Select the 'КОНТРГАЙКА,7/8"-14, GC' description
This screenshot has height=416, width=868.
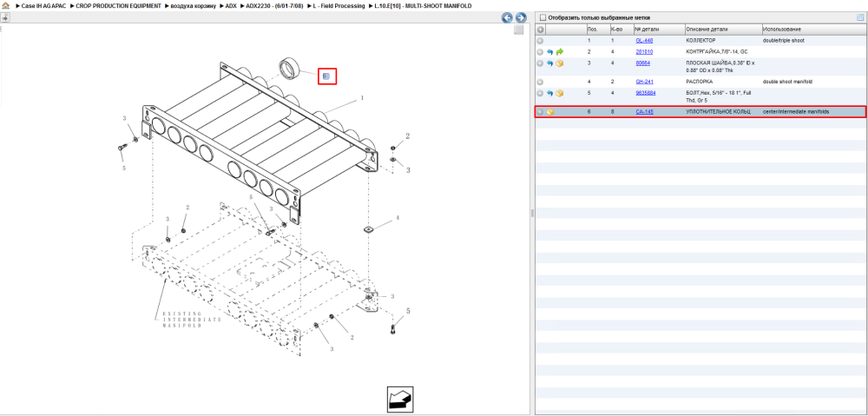click(716, 51)
